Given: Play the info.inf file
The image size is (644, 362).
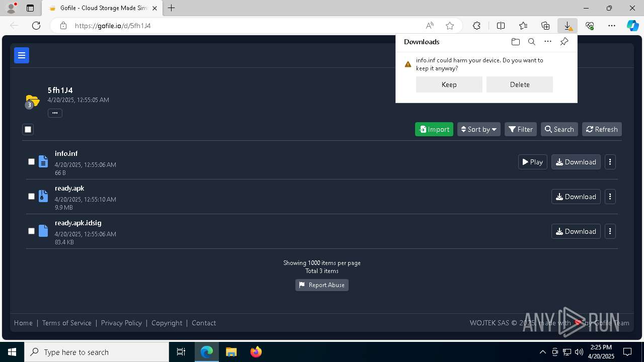Looking at the screenshot, I should (x=533, y=162).
